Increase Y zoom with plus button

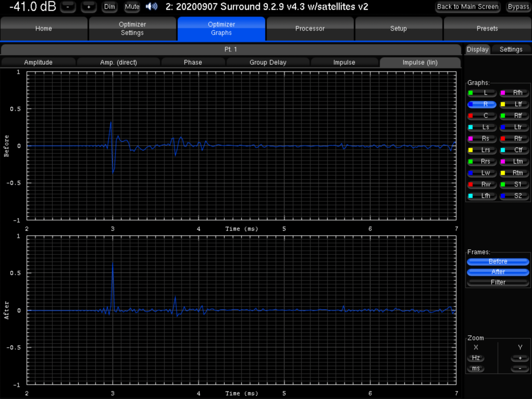tap(520, 358)
